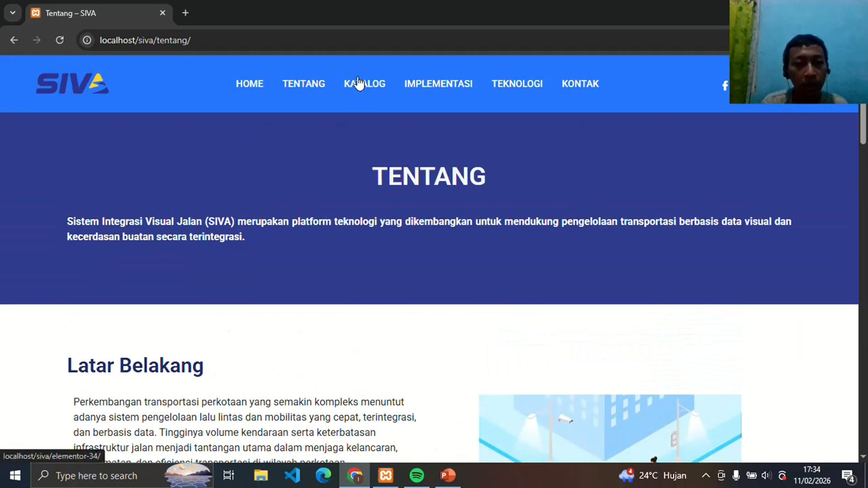
Task: Open Spotify from the taskbar
Action: pyautogui.click(x=416, y=475)
